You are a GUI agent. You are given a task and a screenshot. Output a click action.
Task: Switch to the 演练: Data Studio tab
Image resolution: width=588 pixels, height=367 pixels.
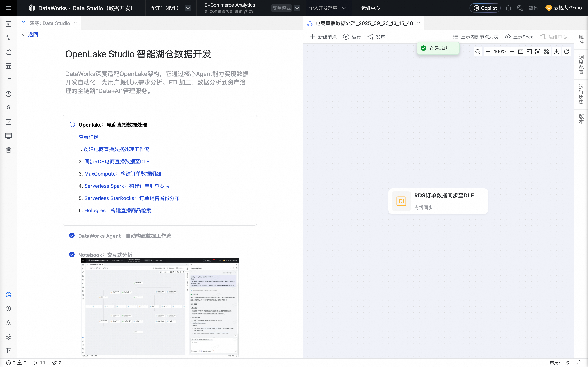50,23
